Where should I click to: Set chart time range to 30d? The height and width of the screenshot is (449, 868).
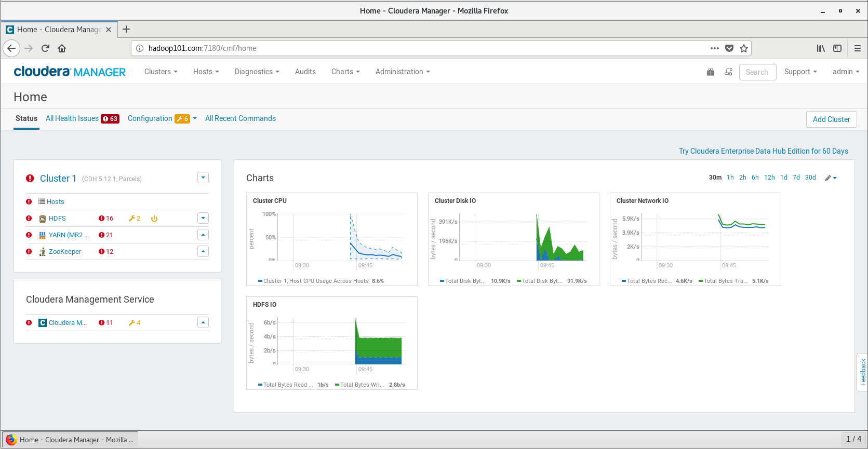[810, 178]
